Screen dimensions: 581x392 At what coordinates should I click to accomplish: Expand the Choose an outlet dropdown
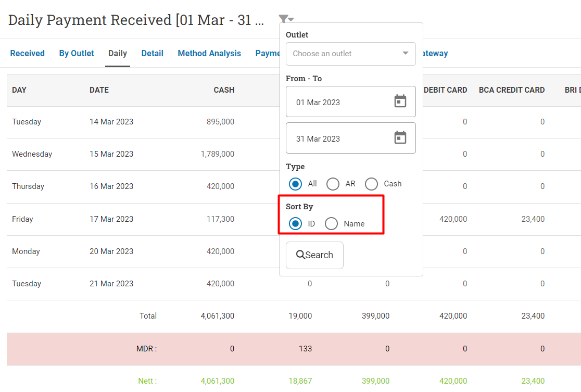[x=350, y=54]
